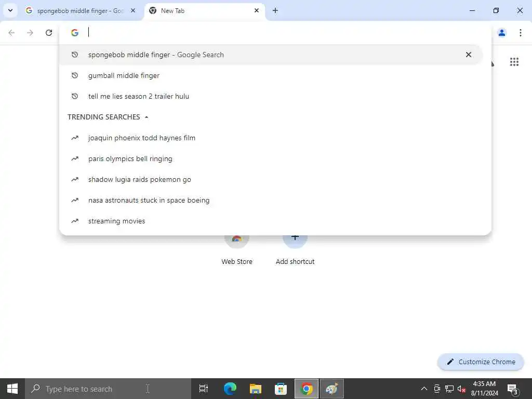Open File Explorer from taskbar
The height and width of the screenshot is (399, 532).
(x=255, y=389)
